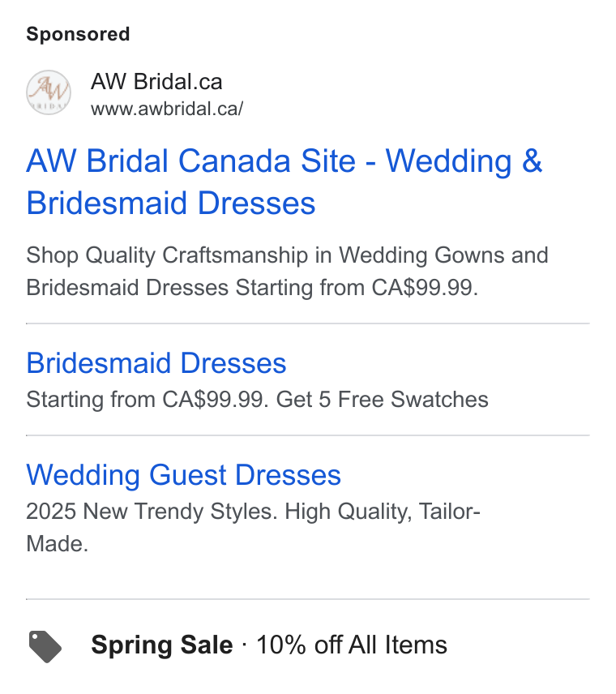This screenshot has height=694, width=616.
Task: Click the Sponsored label
Action: click(x=78, y=34)
